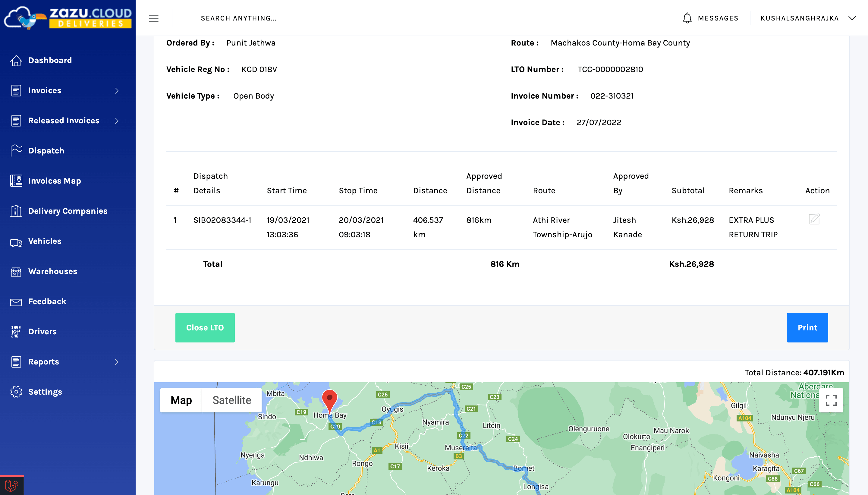Click the Dashboard home icon
The height and width of the screenshot is (495, 868).
tap(16, 60)
